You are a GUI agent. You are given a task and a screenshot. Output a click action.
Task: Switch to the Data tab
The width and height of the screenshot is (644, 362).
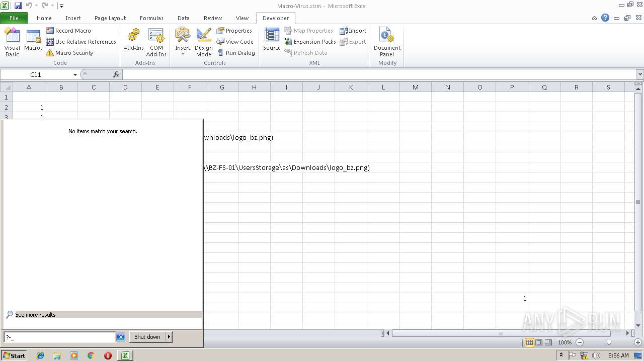pos(184,18)
